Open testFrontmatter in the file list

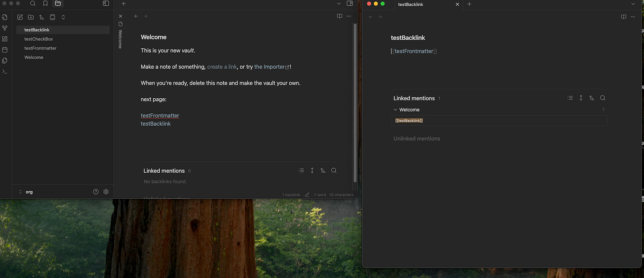[63, 48]
